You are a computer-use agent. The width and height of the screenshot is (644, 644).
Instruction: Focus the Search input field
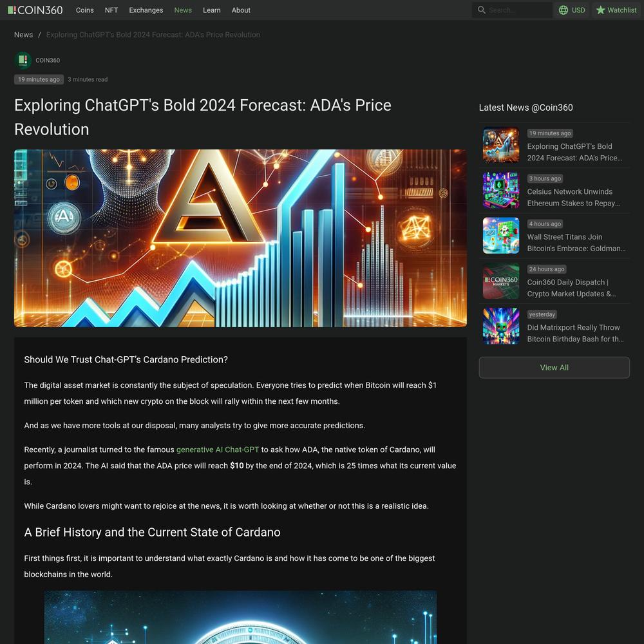tap(512, 10)
